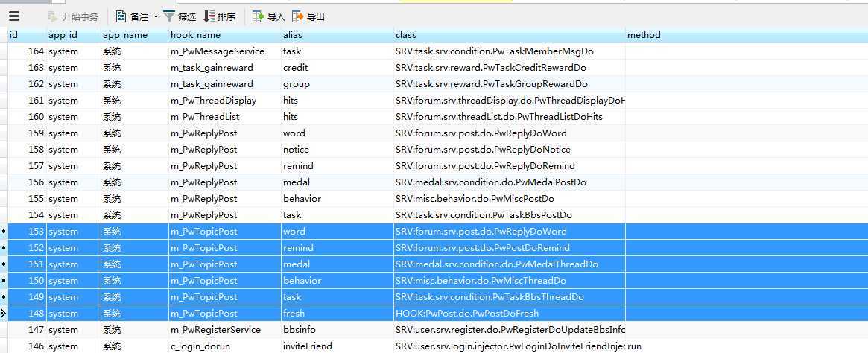Click class cell SRV:misc.behavior.do.PwMiscThreadDo

point(510,281)
